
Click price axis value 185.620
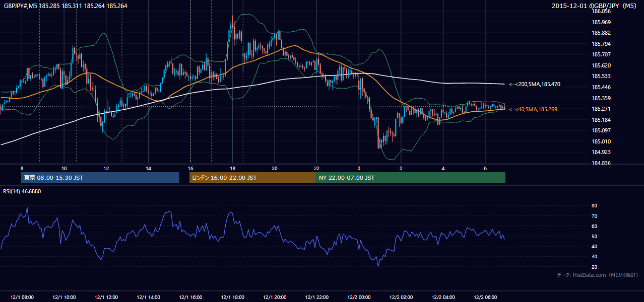pyautogui.click(x=602, y=65)
